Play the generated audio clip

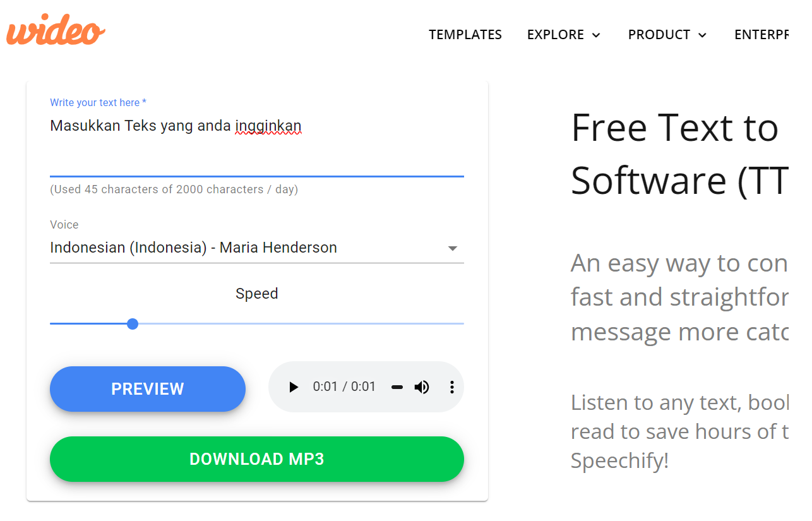(294, 387)
